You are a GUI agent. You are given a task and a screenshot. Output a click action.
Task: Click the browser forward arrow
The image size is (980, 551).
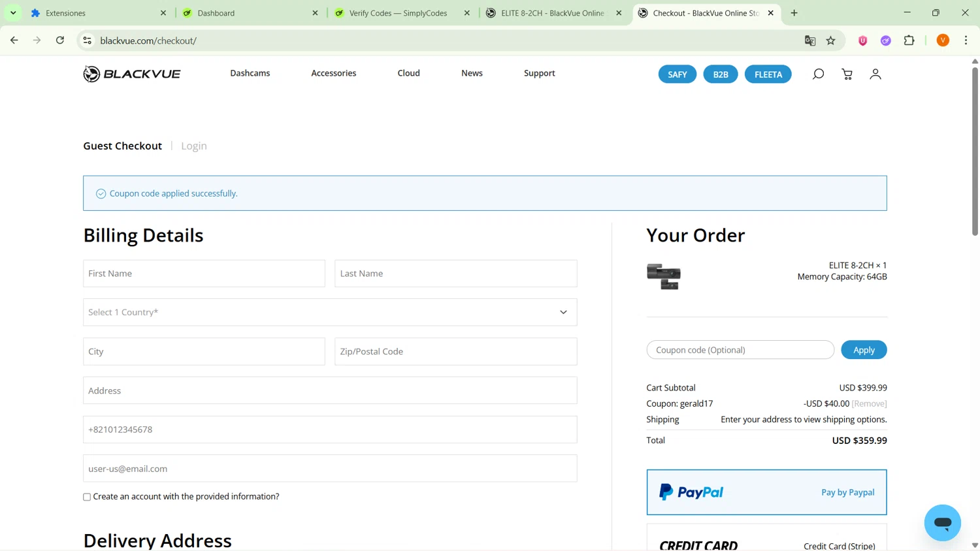(x=37, y=40)
